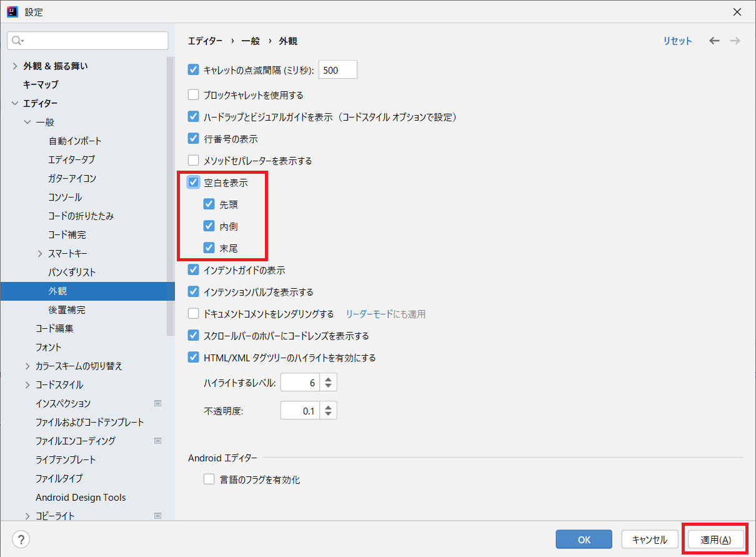Enable ブロックキャレットを使用する checkbox
Image resolution: width=756 pixels, height=557 pixels.
194,95
